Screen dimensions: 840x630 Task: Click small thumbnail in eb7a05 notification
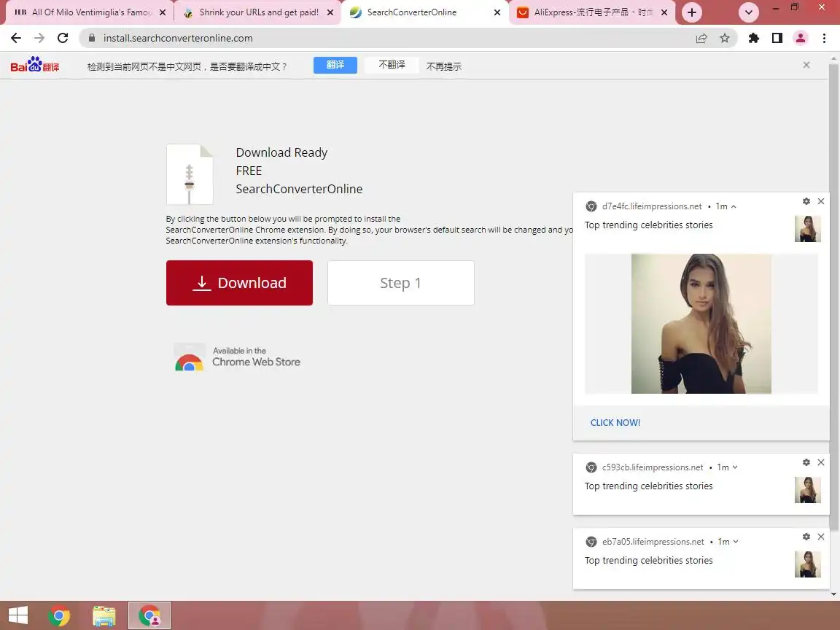[x=808, y=564]
